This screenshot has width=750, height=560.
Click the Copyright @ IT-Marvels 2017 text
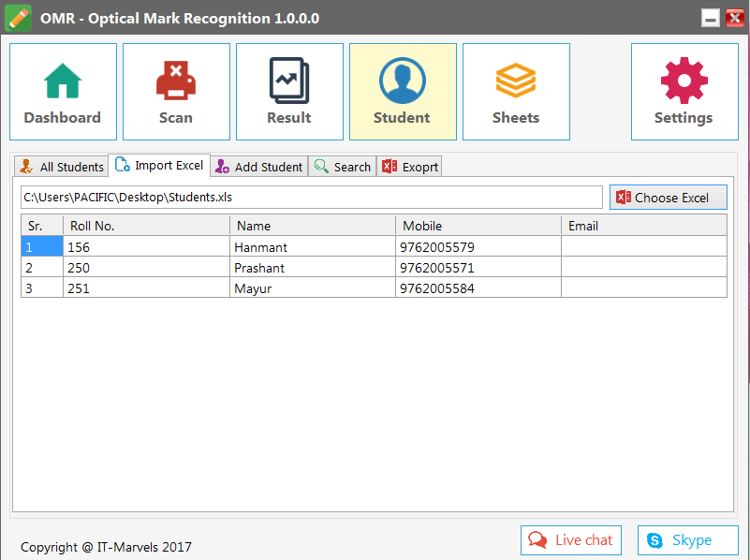[106, 547]
